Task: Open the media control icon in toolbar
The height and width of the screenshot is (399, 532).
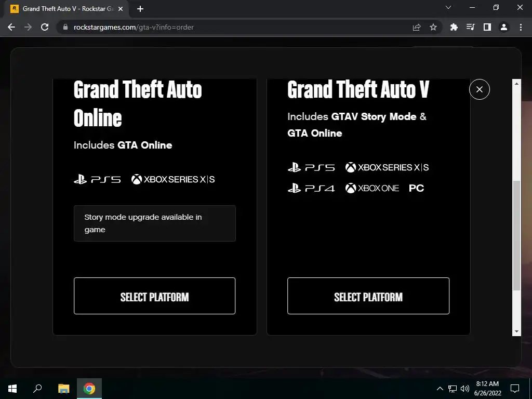Action: [470, 27]
